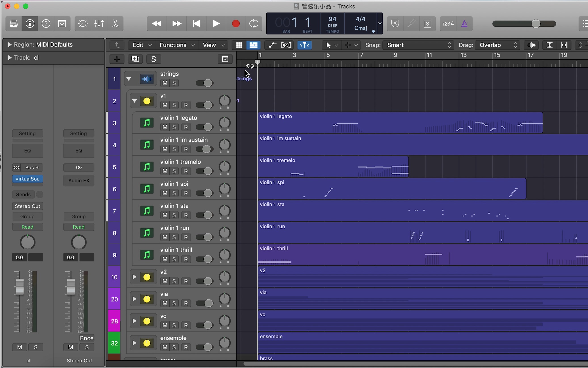The width and height of the screenshot is (588, 368).
Task: Enable the automation read mode toggle
Action: (28, 227)
